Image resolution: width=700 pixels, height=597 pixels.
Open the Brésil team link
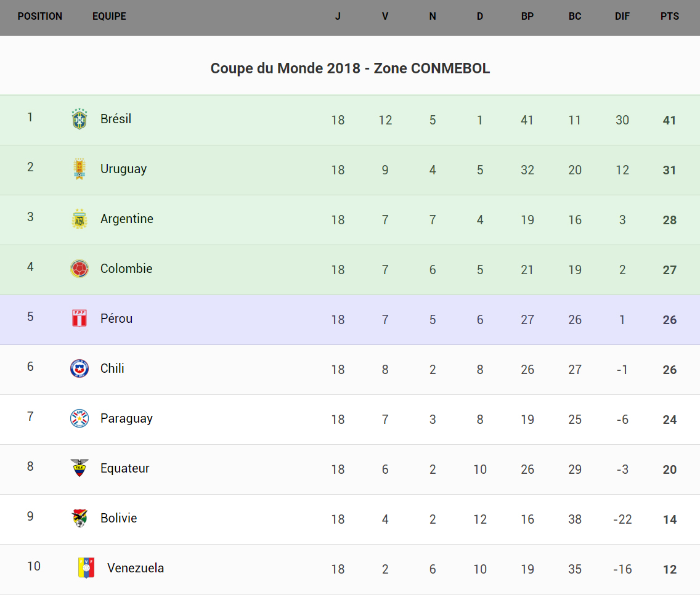pos(116,119)
